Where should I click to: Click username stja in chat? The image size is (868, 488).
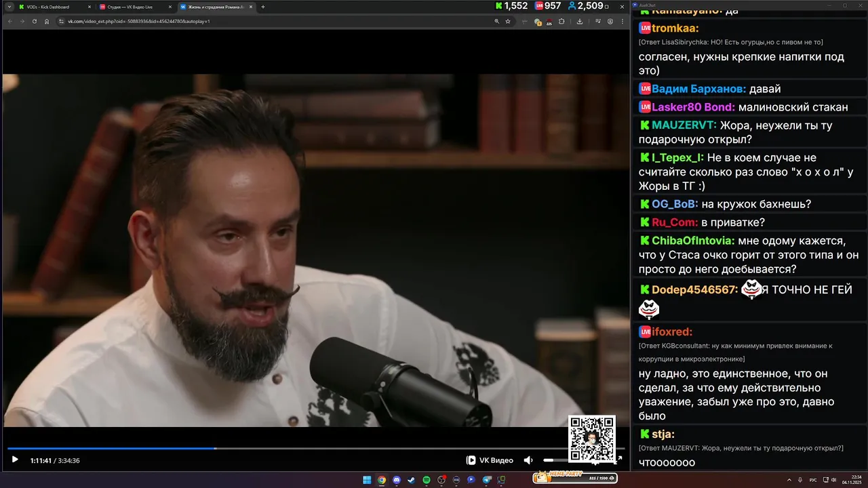(x=663, y=434)
